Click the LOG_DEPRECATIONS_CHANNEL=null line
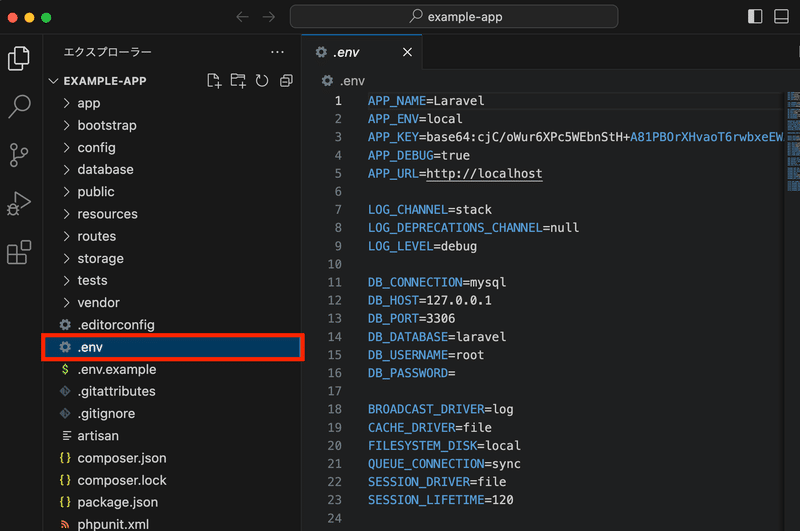Screen dimensions: 800x531 coord(473,227)
